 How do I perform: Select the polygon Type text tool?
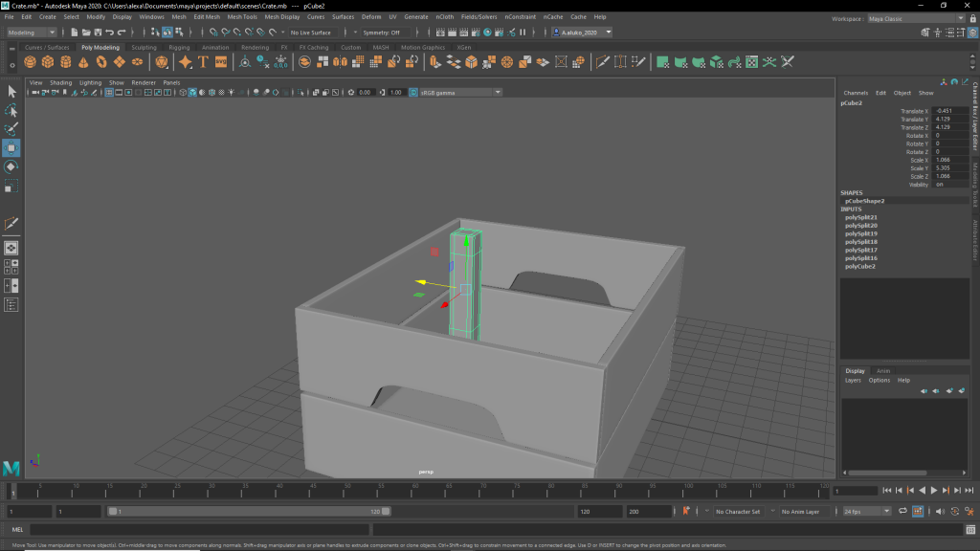tap(203, 62)
